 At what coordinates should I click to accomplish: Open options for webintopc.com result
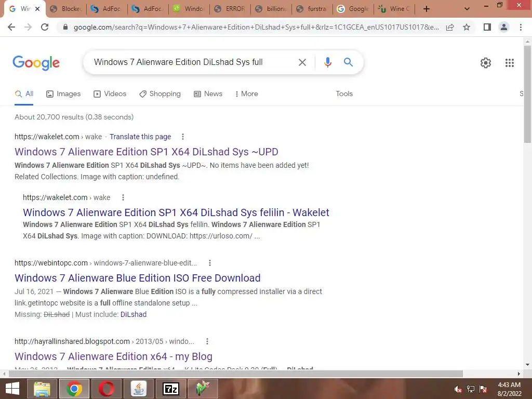(210, 263)
